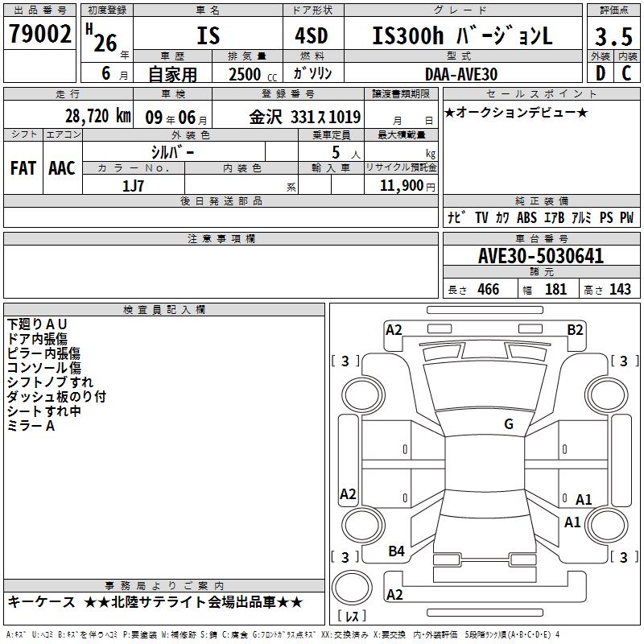Image resolution: width=644 pixels, height=644 pixels.
Task: Select the AAC air conditioner cell
Action: 62,167
